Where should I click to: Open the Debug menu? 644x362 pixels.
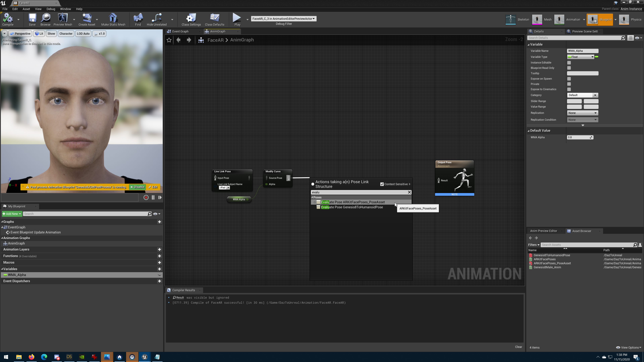[x=51, y=9]
